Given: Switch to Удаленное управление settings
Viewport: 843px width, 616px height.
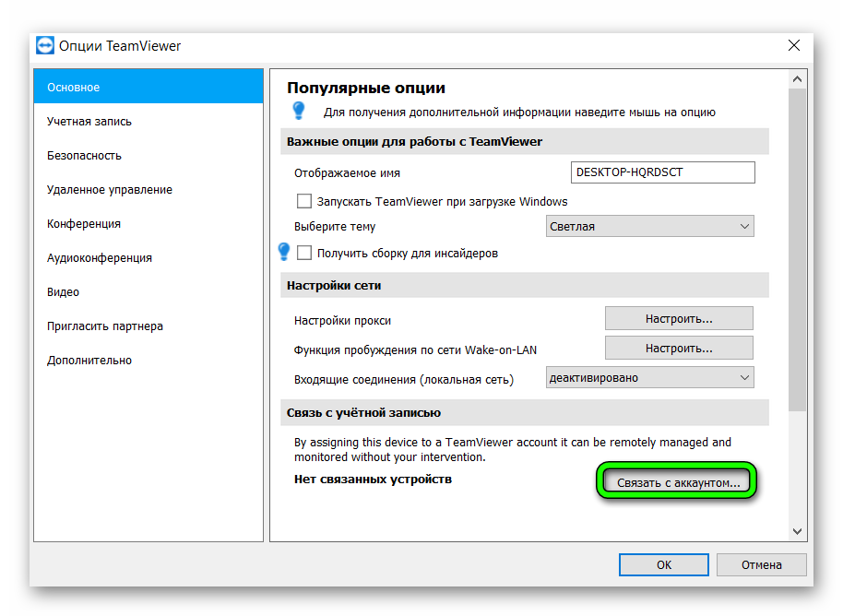Looking at the screenshot, I should [x=148, y=189].
